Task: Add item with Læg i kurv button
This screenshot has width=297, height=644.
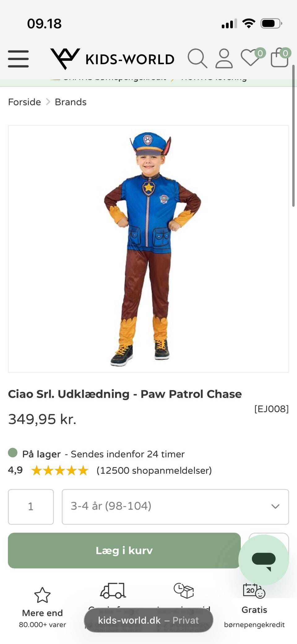Action: tap(124, 550)
